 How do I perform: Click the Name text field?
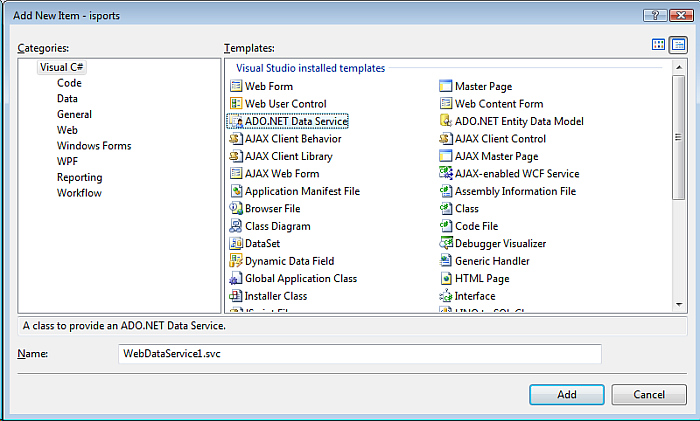tap(360, 354)
